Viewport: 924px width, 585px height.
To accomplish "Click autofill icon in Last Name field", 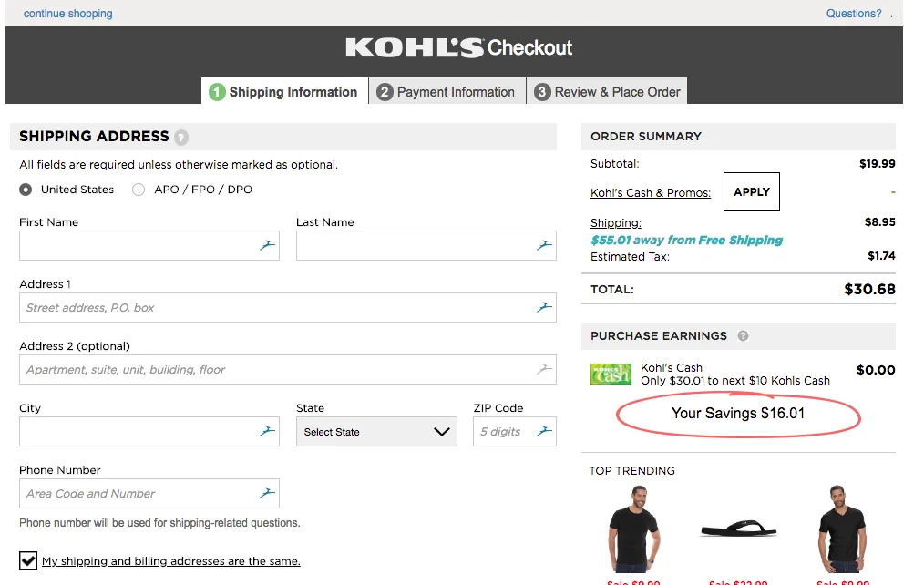I will pos(544,245).
